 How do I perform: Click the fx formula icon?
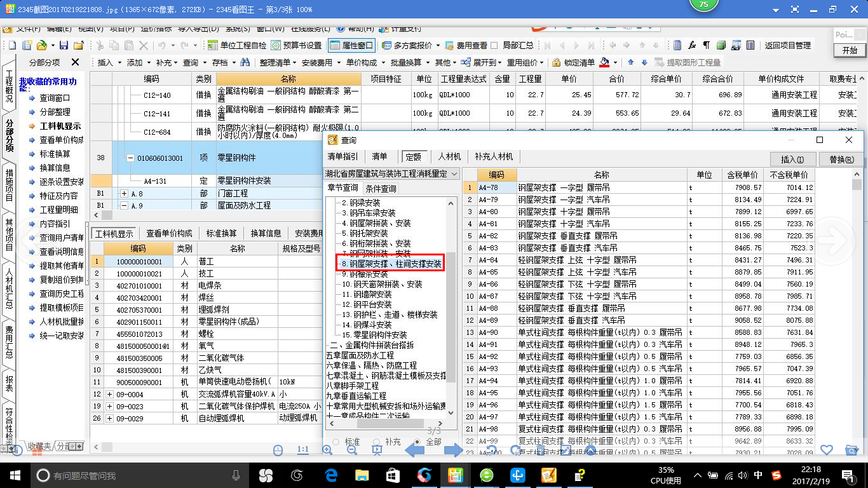[691, 45]
